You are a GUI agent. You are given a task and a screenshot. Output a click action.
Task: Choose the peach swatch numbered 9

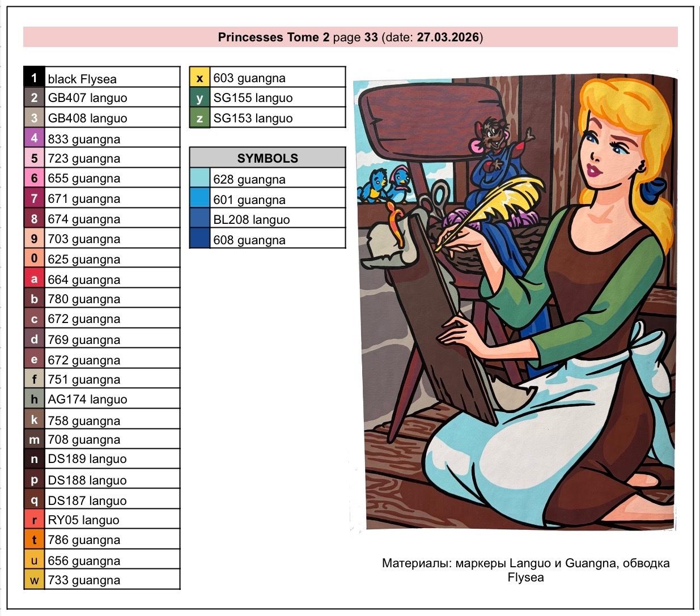(34, 239)
